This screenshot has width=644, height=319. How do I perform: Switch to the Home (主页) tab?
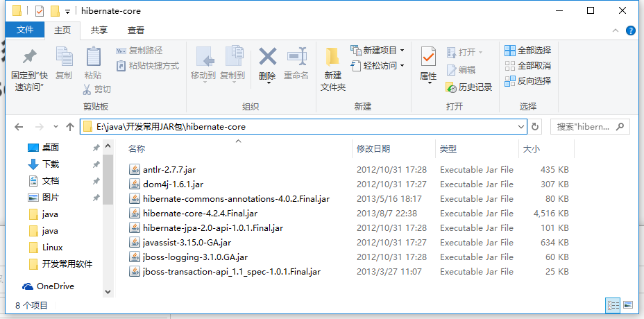62,30
